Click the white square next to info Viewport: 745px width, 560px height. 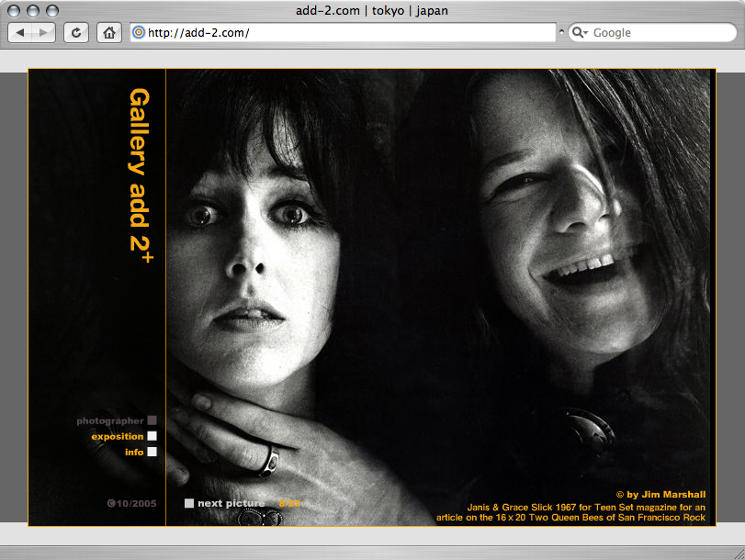(152, 452)
